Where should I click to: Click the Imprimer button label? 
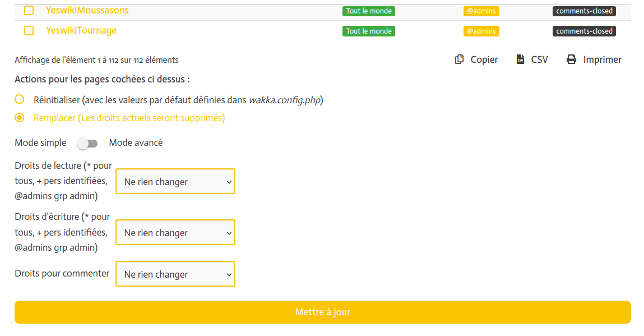[x=602, y=59]
